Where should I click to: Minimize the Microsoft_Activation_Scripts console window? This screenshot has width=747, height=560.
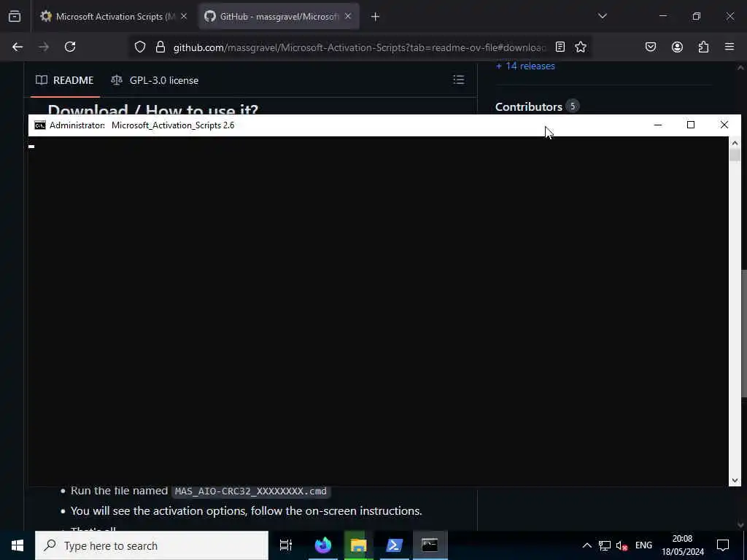tap(658, 125)
